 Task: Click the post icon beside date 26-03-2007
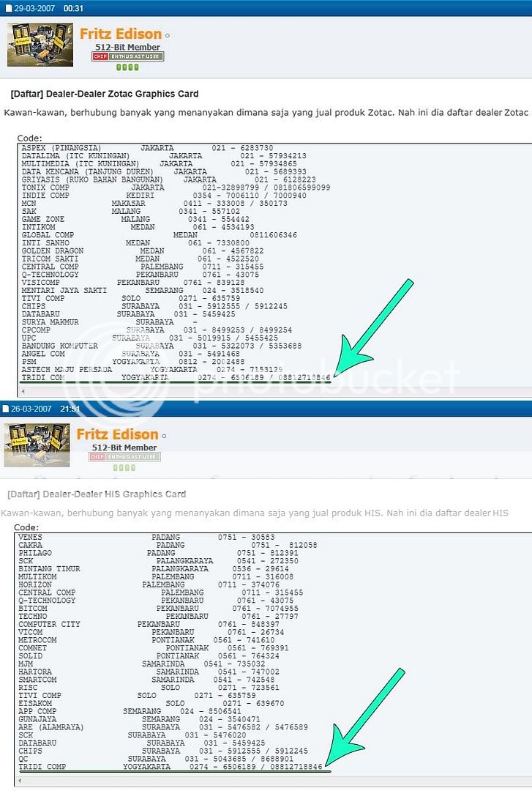6,409
